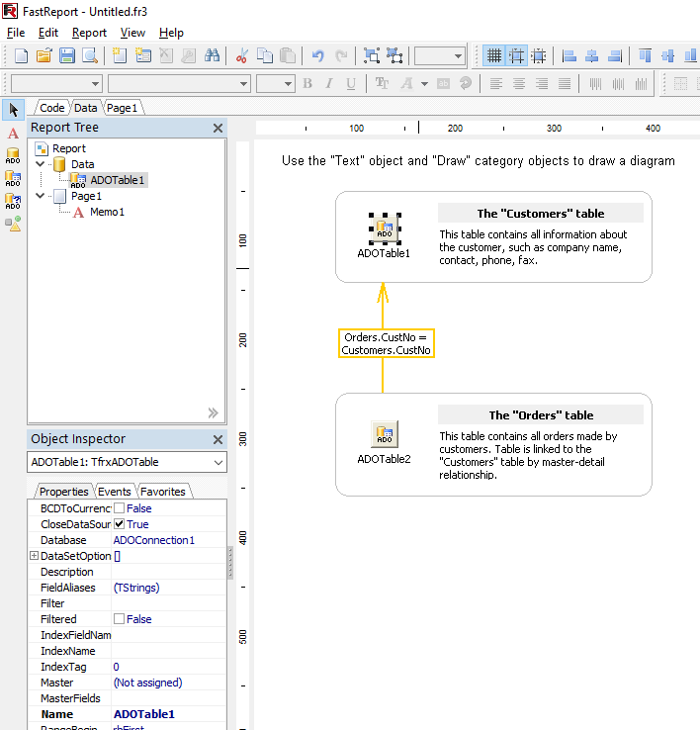Collapse the Page1 node in Report Tree
The image size is (700, 730).
coord(40,196)
